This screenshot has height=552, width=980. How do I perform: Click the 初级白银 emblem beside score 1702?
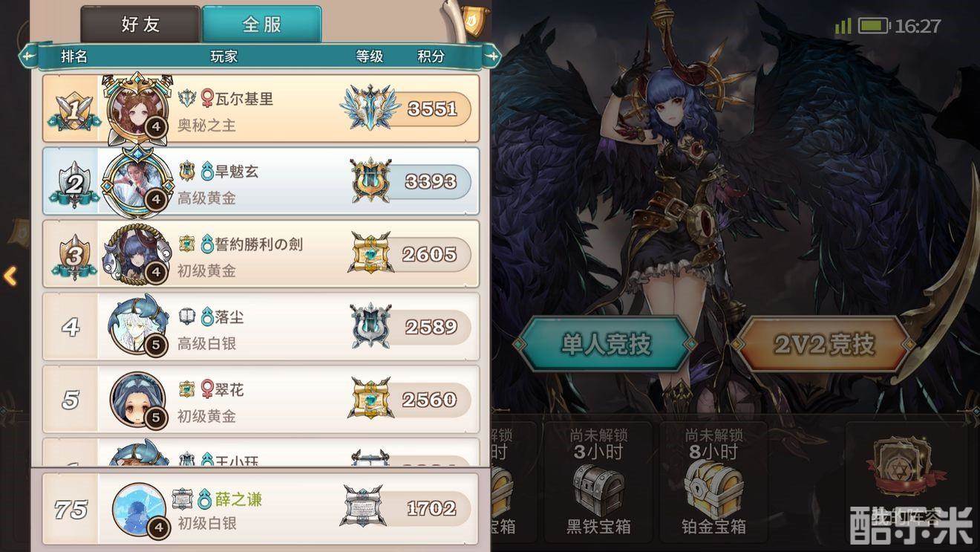coord(364,507)
